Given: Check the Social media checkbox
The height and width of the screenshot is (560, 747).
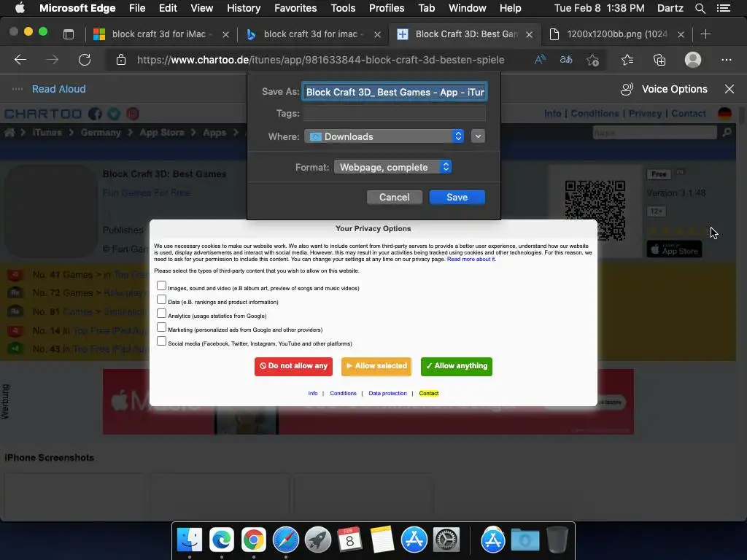Looking at the screenshot, I should [x=161, y=341].
